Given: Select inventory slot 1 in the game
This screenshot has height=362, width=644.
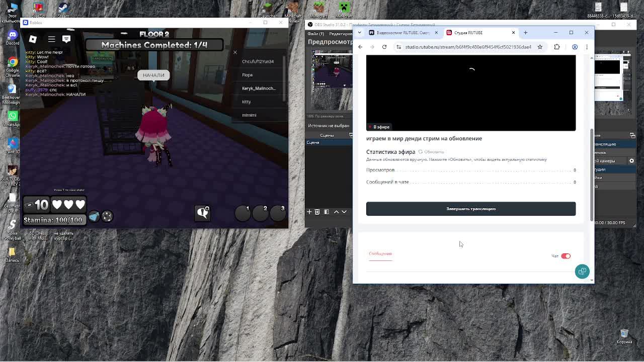Looking at the screenshot, I should (243, 213).
